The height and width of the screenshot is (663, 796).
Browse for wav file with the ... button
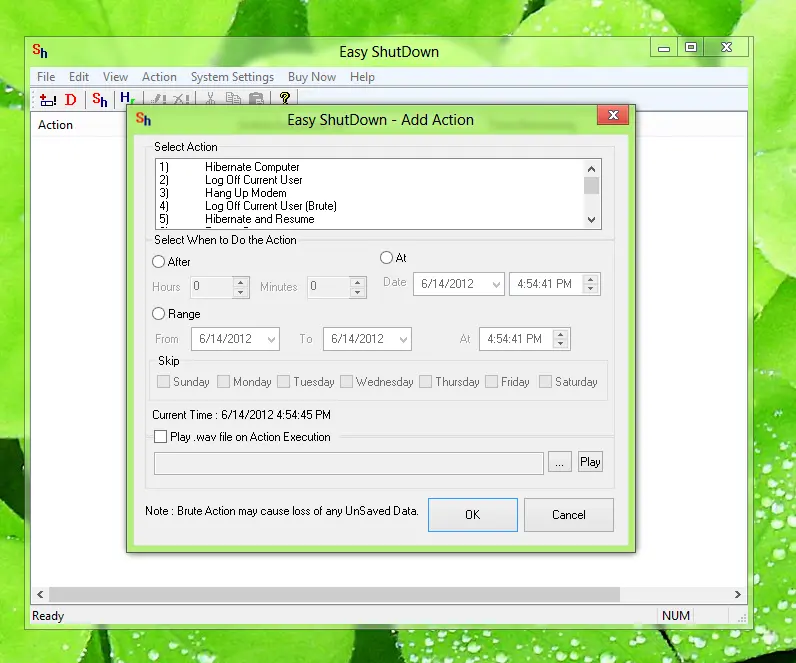coord(559,462)
